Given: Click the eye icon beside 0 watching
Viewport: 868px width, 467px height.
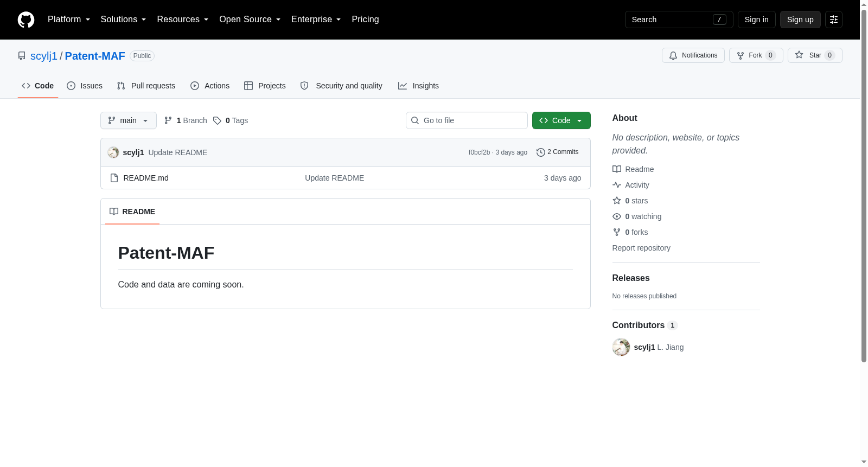Looking at the screenshot, I should (x=617, y=216).
